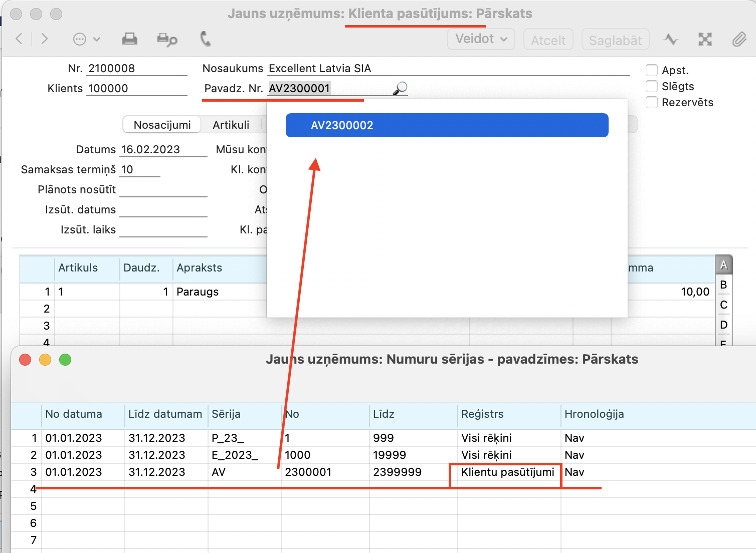The image size is (756, 553).
Task: Click the expand fullscreen arrows icon
Action: [705, 40]
